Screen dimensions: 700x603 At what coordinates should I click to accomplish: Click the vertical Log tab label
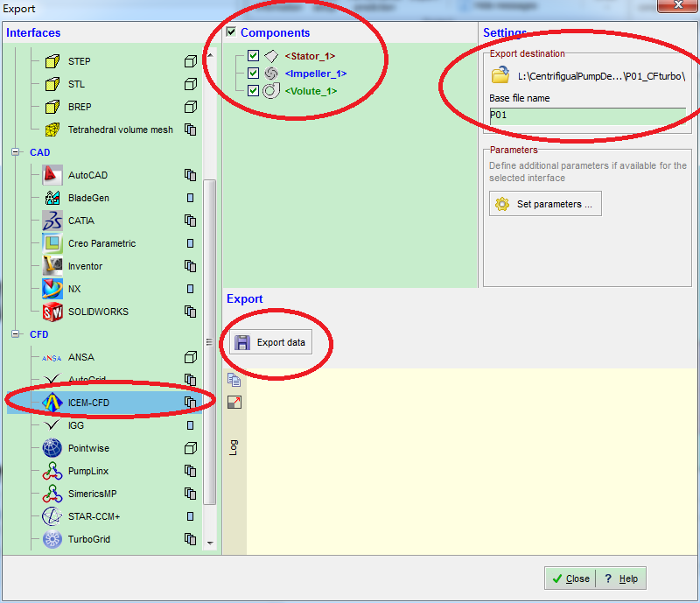click(x=234, y=447)
